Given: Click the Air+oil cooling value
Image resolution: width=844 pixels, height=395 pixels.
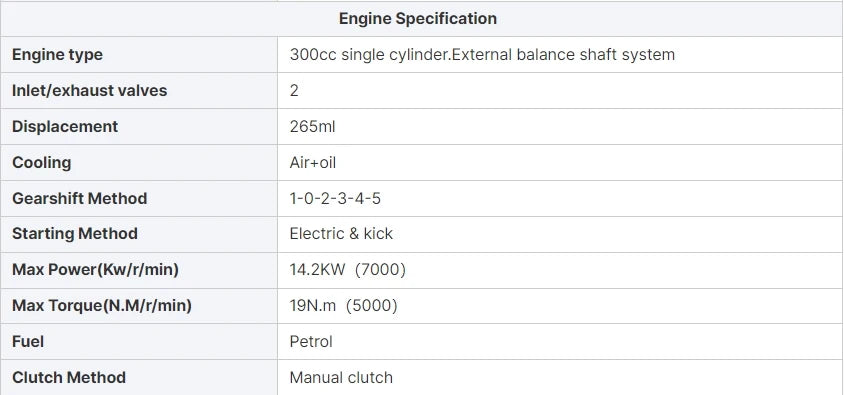Looking at the screenshot, I should point(313,163).
